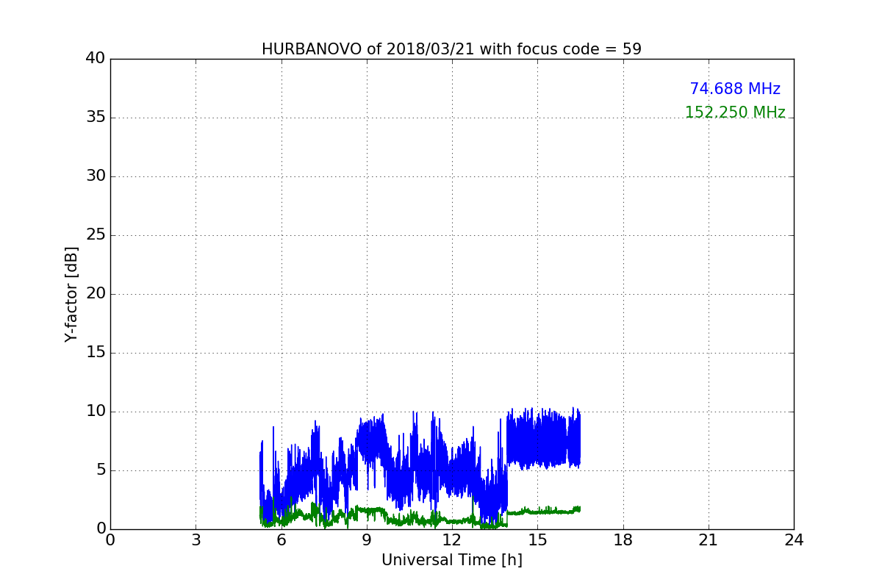Click the y-axis tick label 20
The height and width of the screenshot is (588, 882).
95,294
